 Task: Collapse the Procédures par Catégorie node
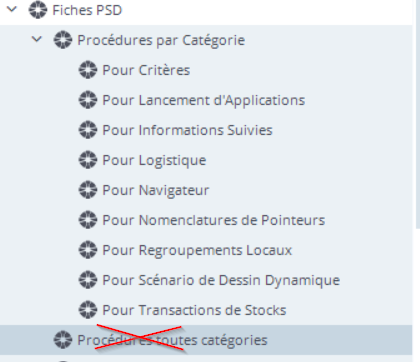(x=37, y=39)
